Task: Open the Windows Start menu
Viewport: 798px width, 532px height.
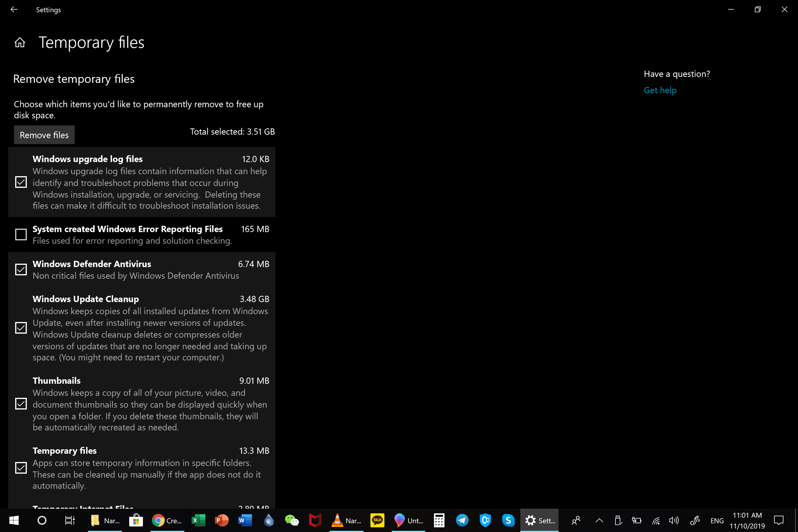Action: pos(14,520)
